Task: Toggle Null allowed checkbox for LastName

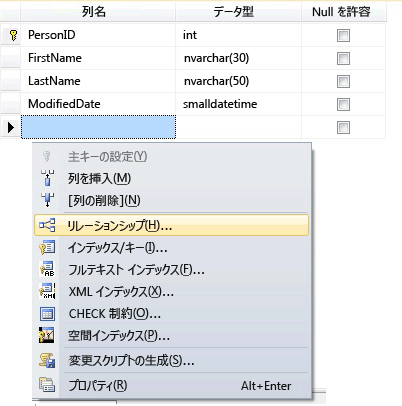Action: pos(343,81)
